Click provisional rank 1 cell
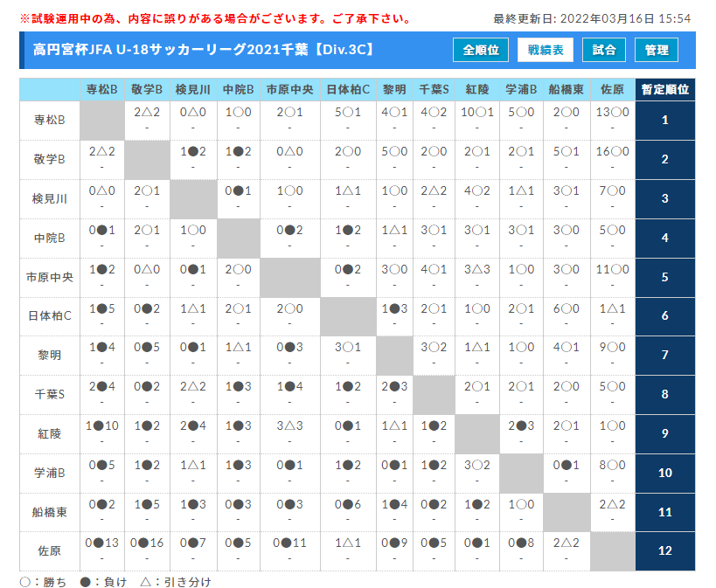This screenshot has width=716, height=588. (x=664, y=120)
